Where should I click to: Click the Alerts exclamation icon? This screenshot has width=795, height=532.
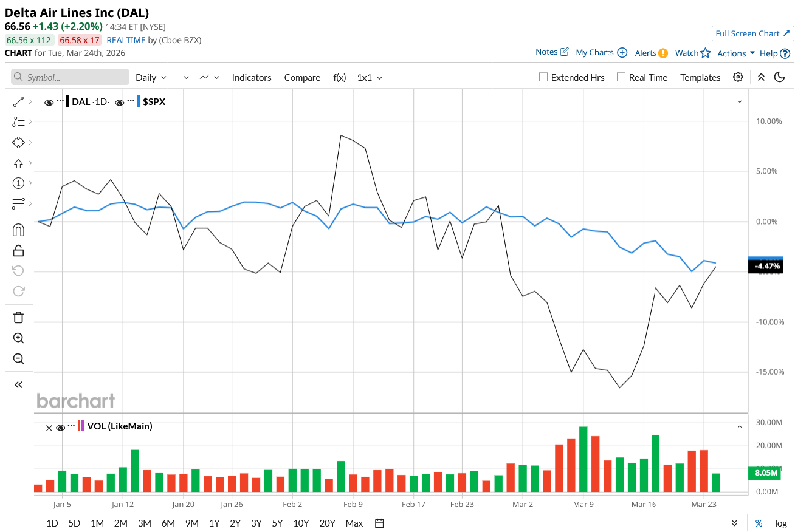tap(663, 53)
